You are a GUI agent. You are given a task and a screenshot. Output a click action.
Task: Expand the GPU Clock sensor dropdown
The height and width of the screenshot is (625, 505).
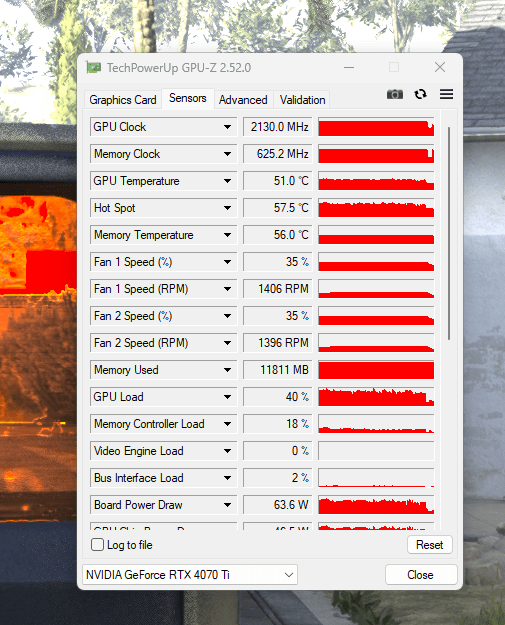point(227,127)
